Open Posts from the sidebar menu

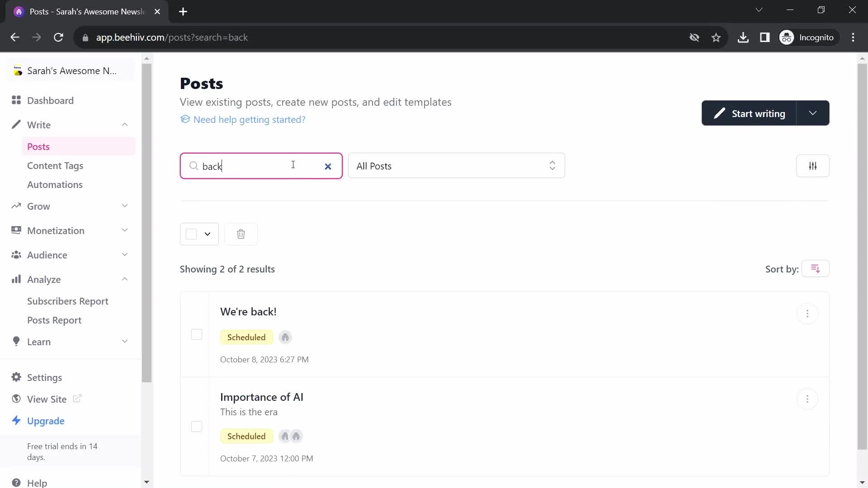pos(38,146)
